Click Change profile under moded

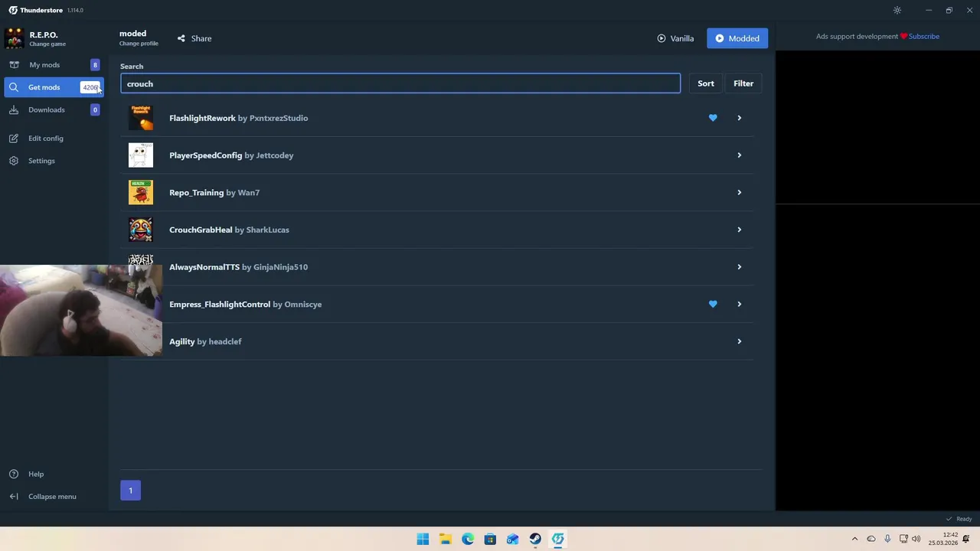pos(139,44)
